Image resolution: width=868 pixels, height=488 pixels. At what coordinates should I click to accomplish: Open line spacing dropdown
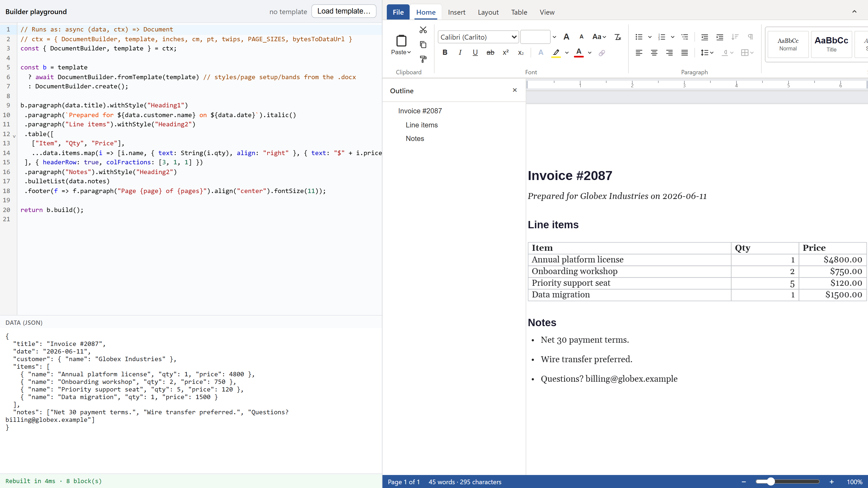(x=707, y=53)
